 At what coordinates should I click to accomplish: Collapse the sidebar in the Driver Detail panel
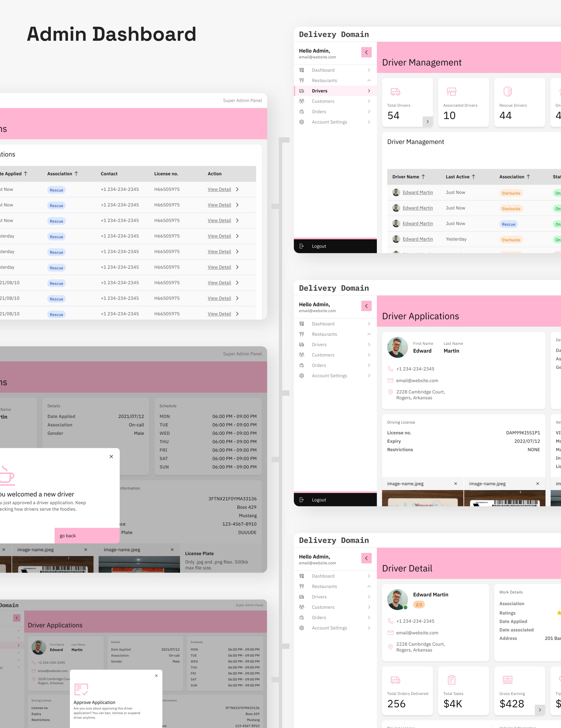click(x=366, y=558)
